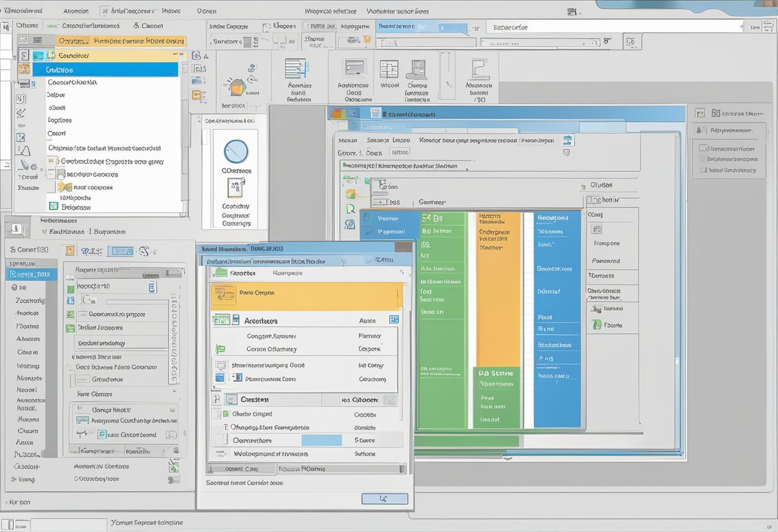Click the green icon at bottom of right panel list

(x=596, y=325)
